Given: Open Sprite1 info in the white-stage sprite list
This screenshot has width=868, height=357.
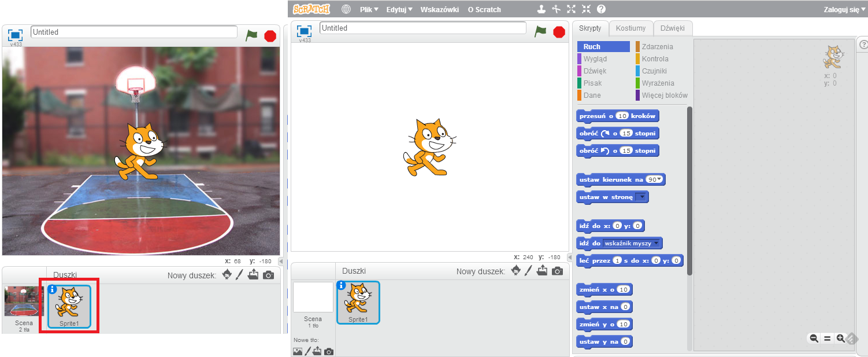Looking at the screenshot, I should pyautogui.click(x=341, y=285).
